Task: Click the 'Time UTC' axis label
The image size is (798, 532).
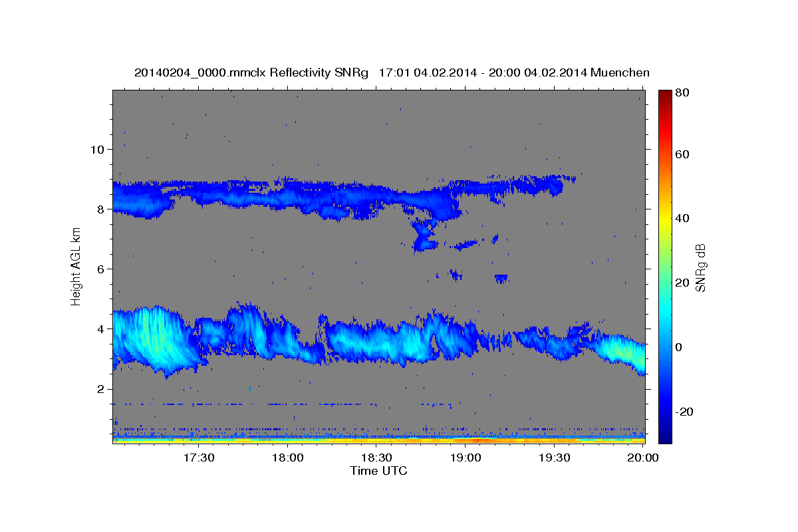Action: pyautogui.click(x=378, y=471)
